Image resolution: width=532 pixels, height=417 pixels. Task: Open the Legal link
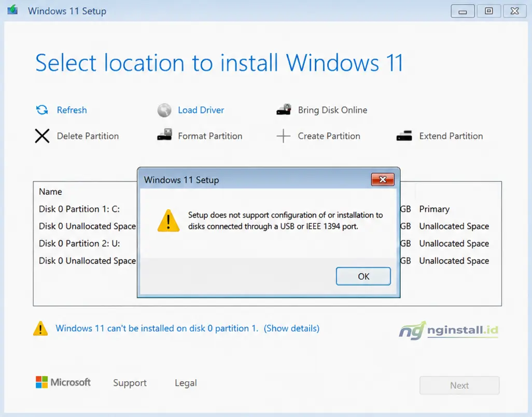[186, 383]
